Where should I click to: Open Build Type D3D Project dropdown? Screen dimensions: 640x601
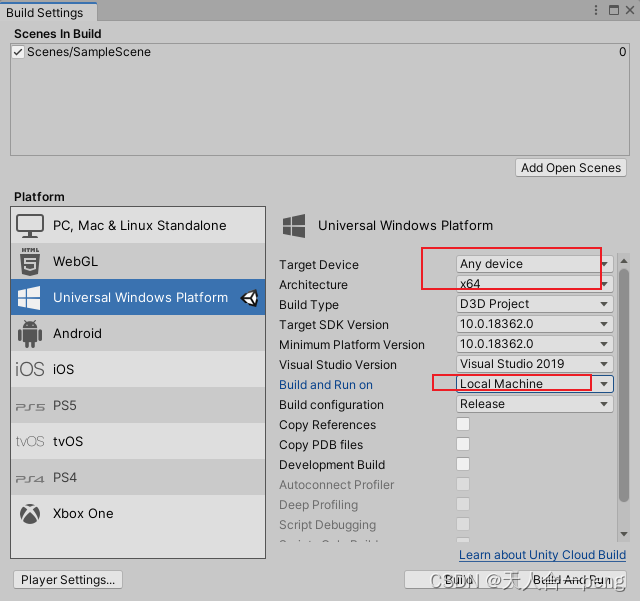point(535,304)
